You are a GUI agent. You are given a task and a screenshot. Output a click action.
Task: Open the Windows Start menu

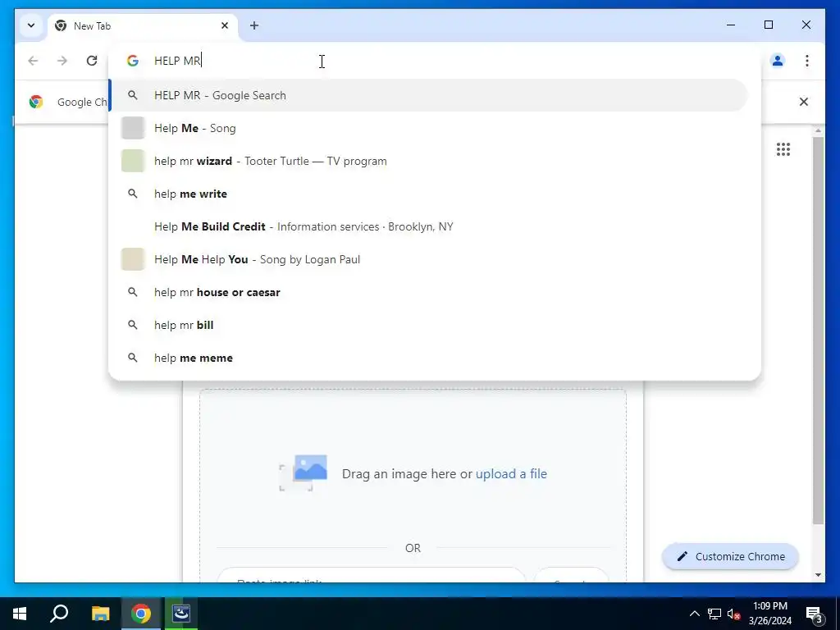(20, 614)
